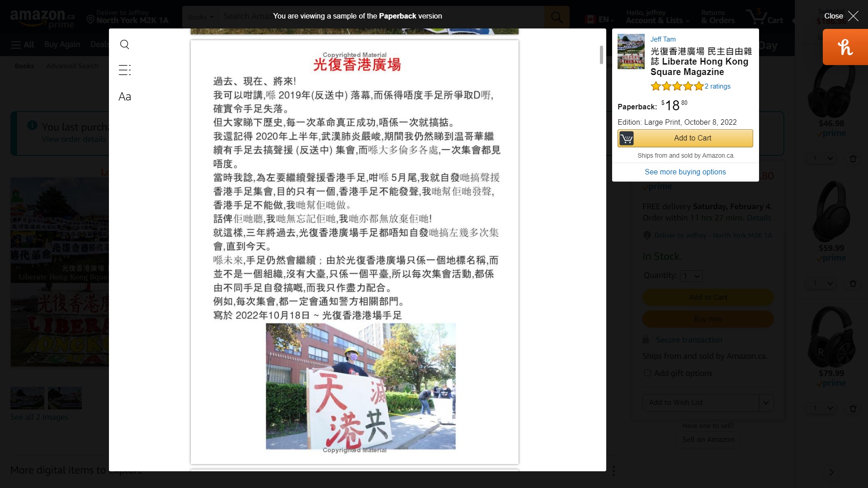Click the delivery location pin icon

click(x=90, y=19)
